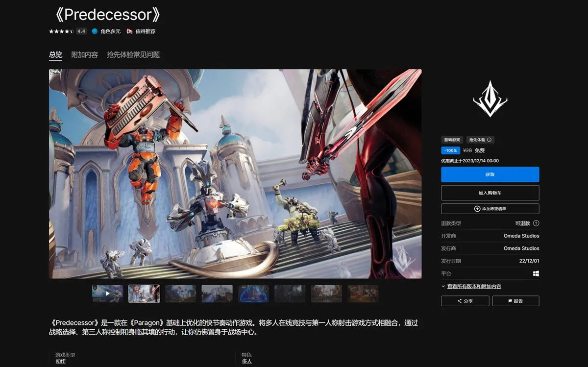Click the 游戏类型 label
The width and height of the screenshot is (588, 367).
(x=65, y=355)
